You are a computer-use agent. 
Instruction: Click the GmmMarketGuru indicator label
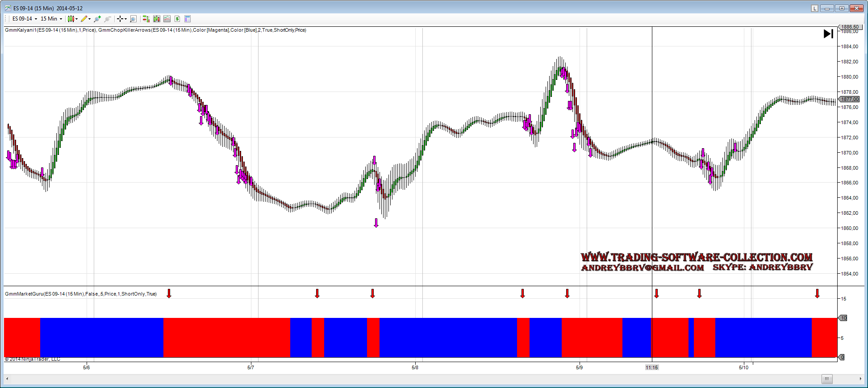(80, 294)
